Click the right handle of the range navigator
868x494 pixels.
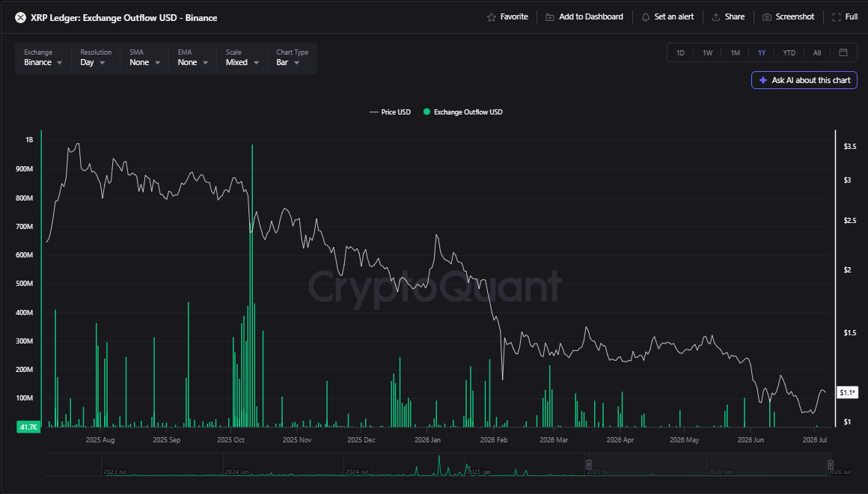[831, 465]
